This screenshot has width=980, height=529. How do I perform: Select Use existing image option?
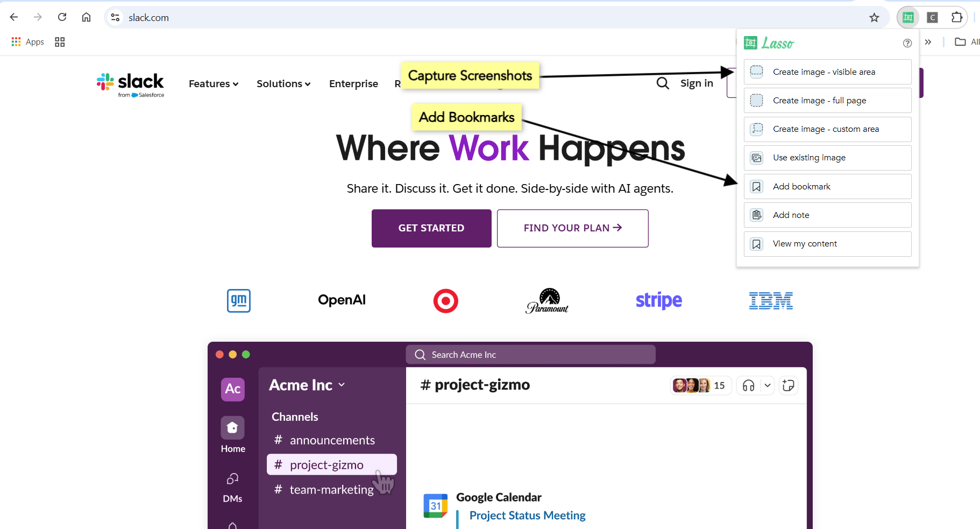827,158
